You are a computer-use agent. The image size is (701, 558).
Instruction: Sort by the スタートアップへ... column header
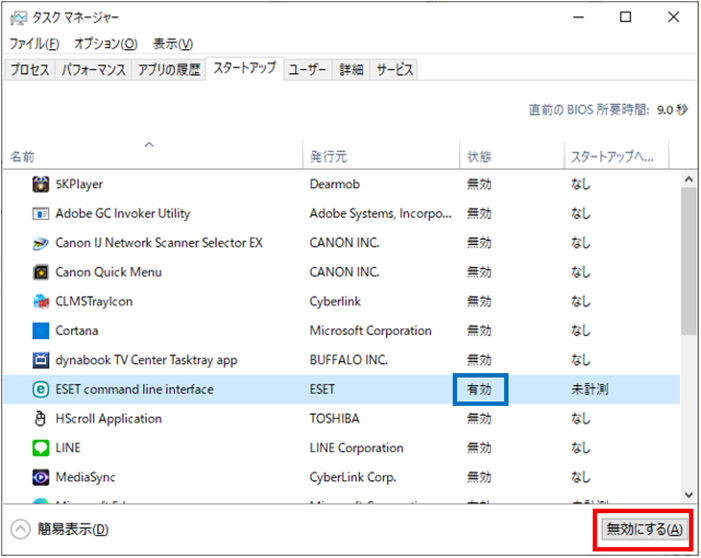(x=617, y=155)
